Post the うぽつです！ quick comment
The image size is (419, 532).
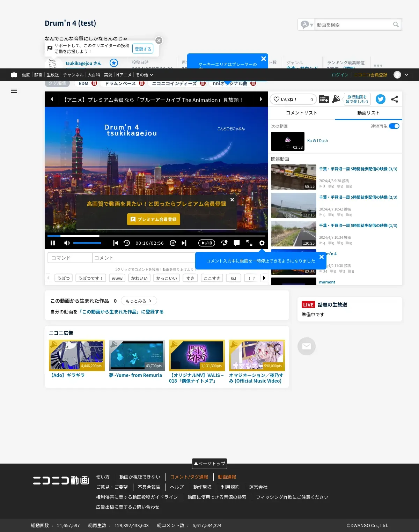91,278
